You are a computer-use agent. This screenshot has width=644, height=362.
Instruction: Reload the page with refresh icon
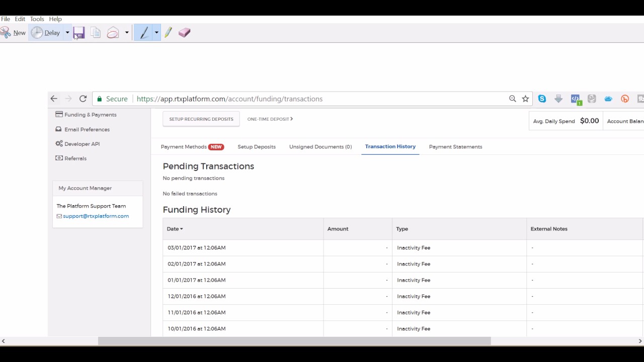tap(83, 99)
